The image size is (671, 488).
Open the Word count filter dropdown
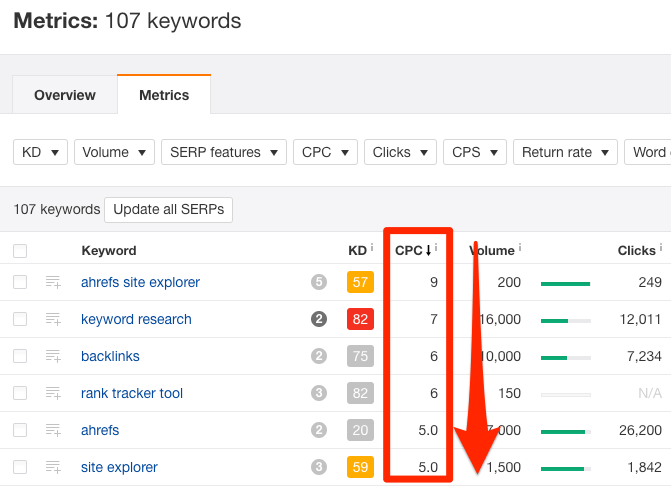click(x=648, y=152)
